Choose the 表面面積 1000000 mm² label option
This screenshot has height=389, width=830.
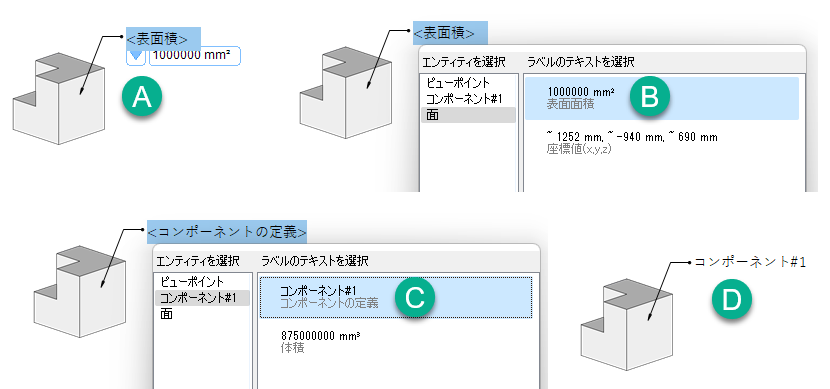pyautogui.click(x=662, y=98)
